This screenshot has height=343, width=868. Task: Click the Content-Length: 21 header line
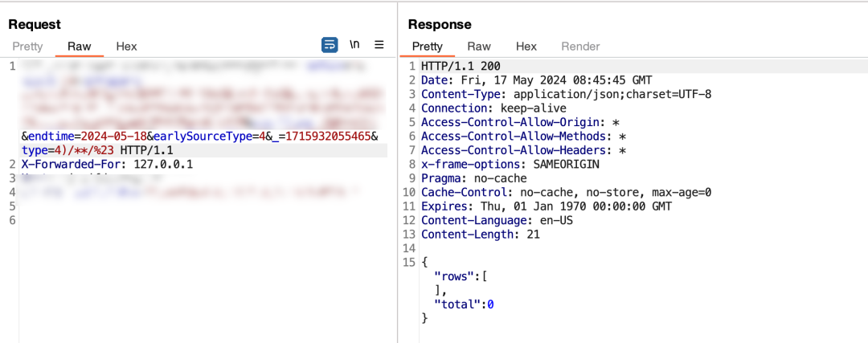point(480,235)
